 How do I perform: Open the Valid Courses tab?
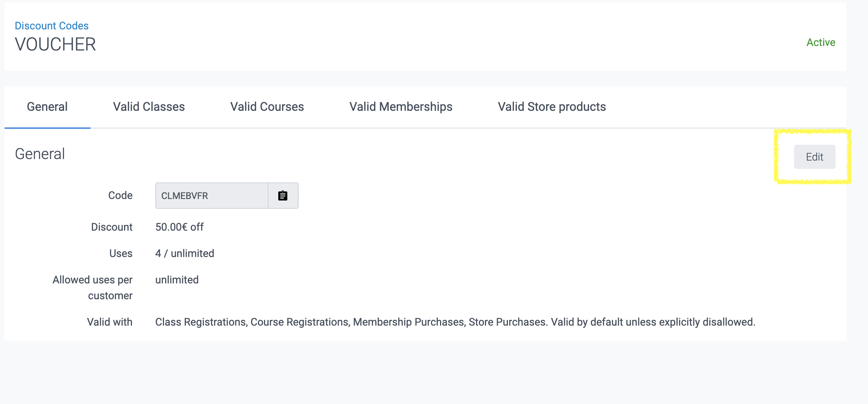point(267,107)
